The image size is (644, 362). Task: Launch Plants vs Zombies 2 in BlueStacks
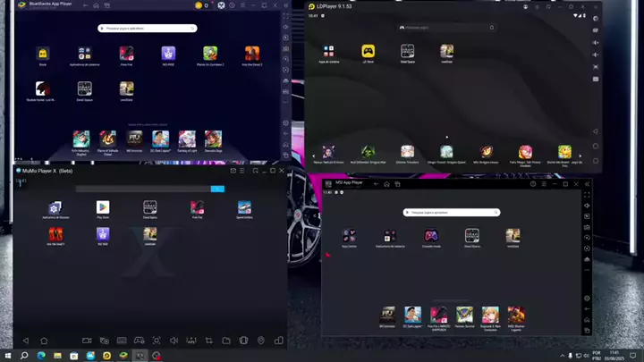209,54
